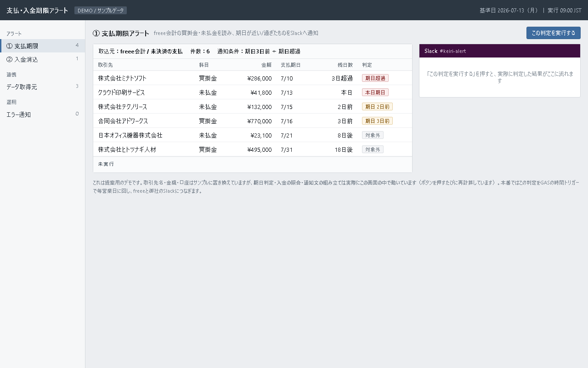
Task: Select クラウド印刷サービス vendor name
Action: 121,92
